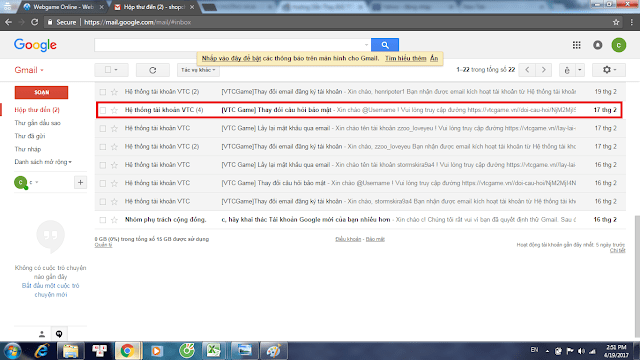Select Thay đổi email zzoo_loveyeu email checkbox

tap(103, 147)
